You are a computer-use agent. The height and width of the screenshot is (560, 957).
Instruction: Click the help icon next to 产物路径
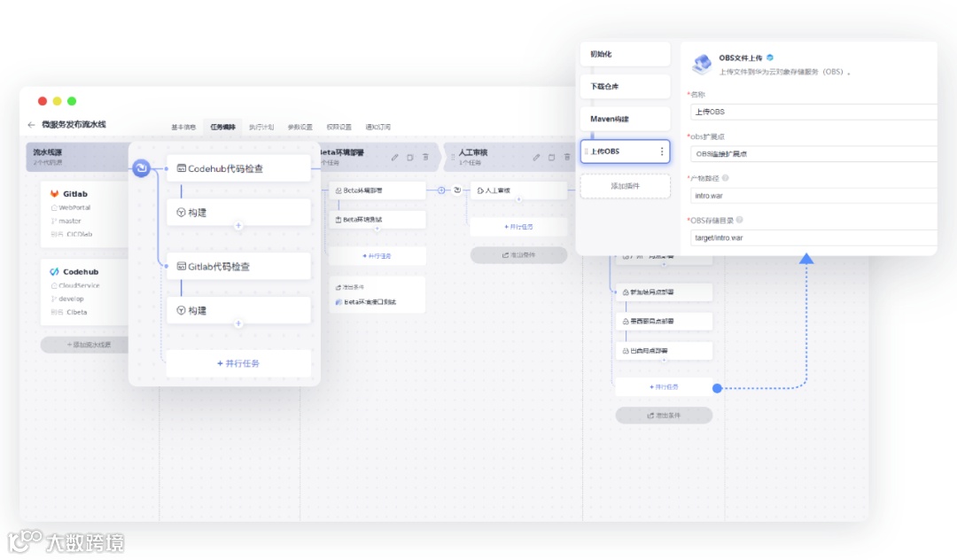click(x=725, y=178)
